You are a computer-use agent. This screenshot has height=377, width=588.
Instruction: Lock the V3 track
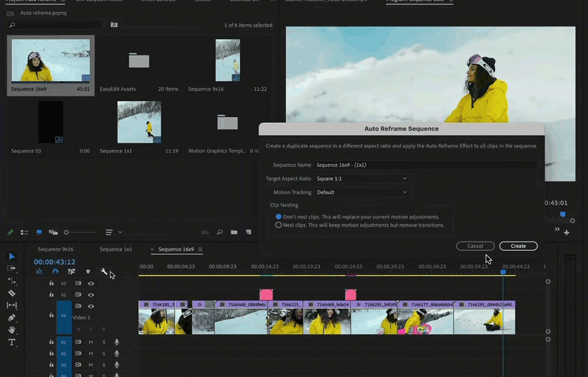tap(51, 284)
